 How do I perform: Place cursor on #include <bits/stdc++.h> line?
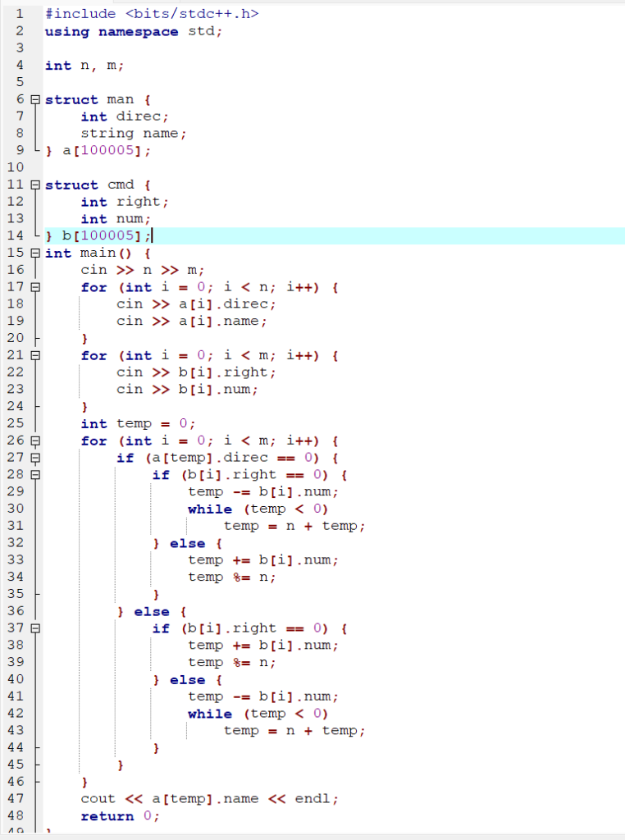152,14
